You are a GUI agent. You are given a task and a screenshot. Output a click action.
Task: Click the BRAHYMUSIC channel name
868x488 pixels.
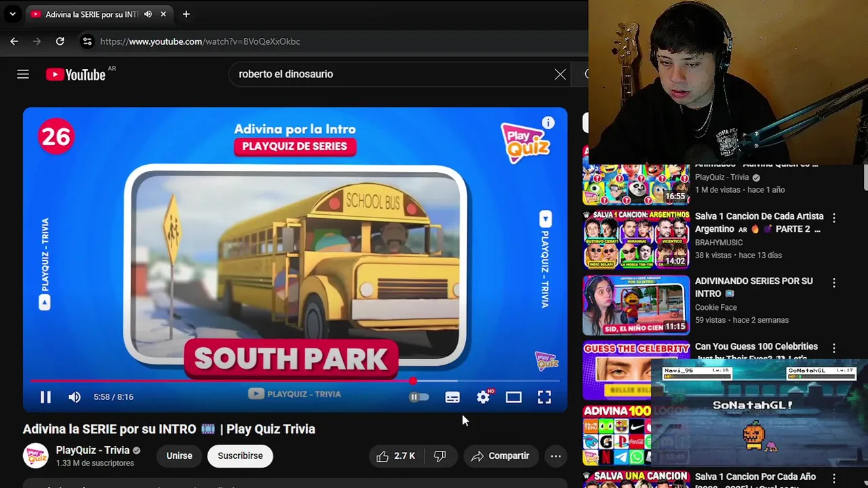coord(719,243)
